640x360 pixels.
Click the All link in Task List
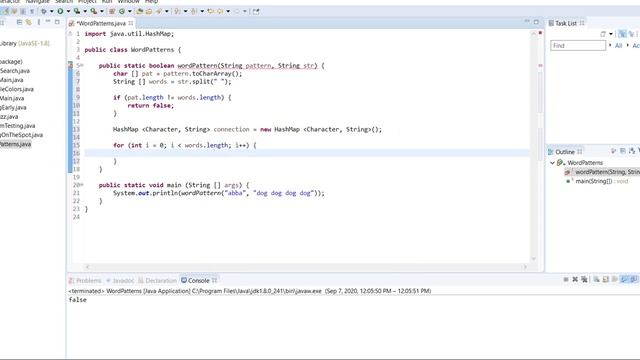(x=618, y=45)
